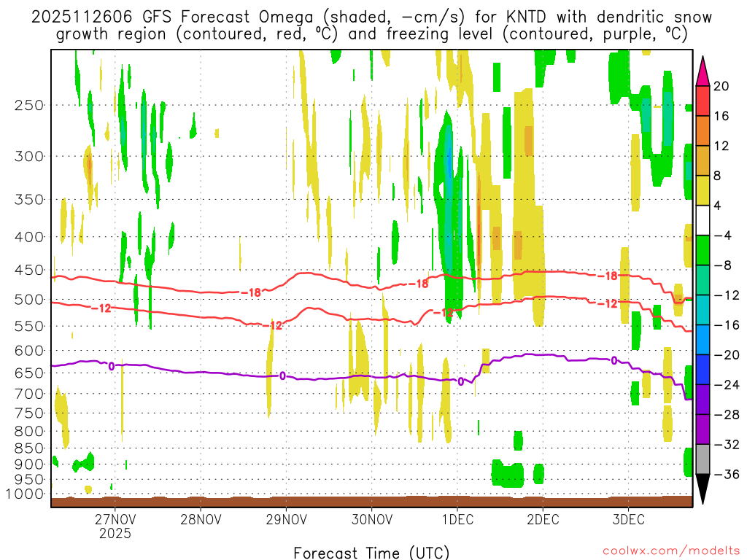Click the 600 pressure level label
This screenshot has width=747, height=560.
click(x=29, y=351)
